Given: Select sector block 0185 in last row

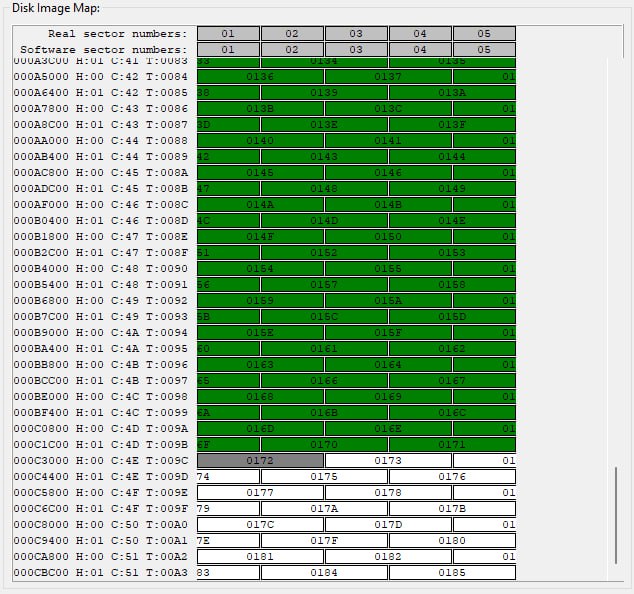Looking at the screenshot, I should pos(452,573).
